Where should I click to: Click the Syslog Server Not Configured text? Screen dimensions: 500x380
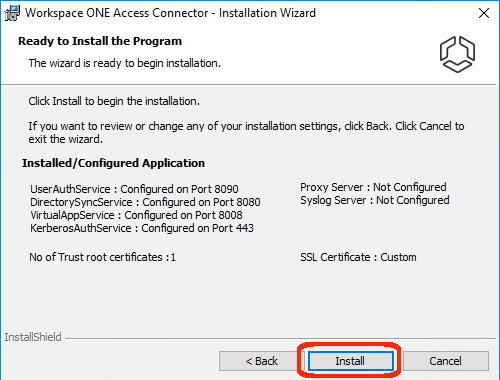pyautogui.click(x=375, y=200)
